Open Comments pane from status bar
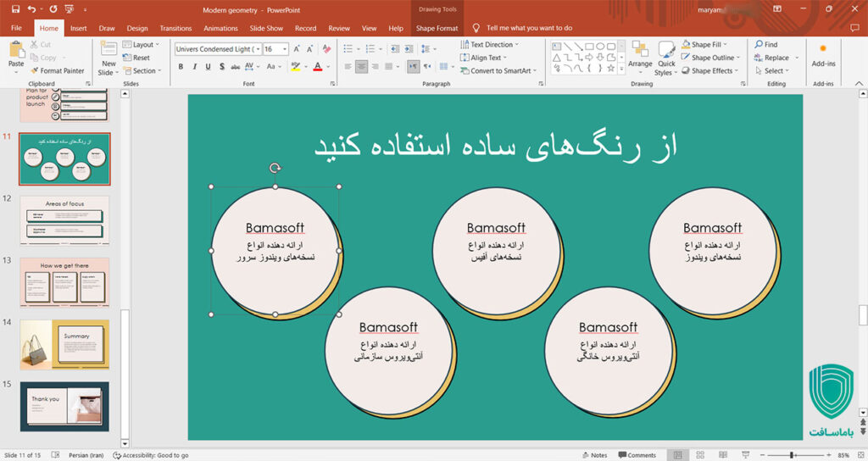Screen dimensions: 868x461 pos(637,455)
